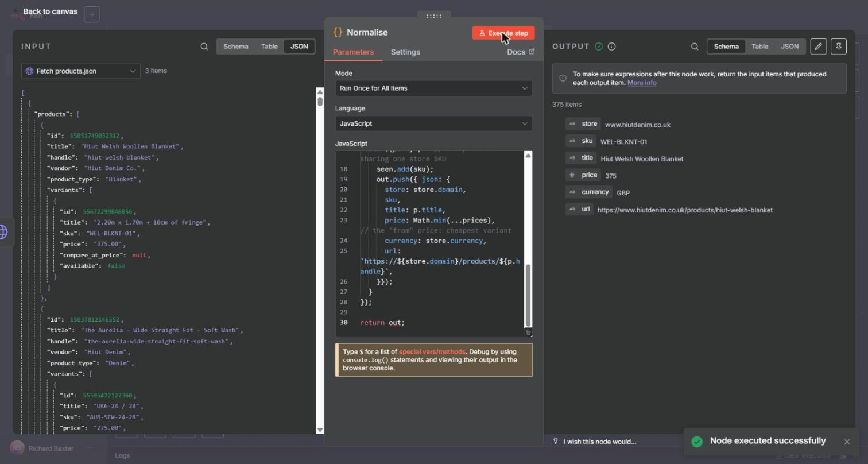Switch input view to Schema
Viewport: 868px width, 464px height.
click(236, 47)
